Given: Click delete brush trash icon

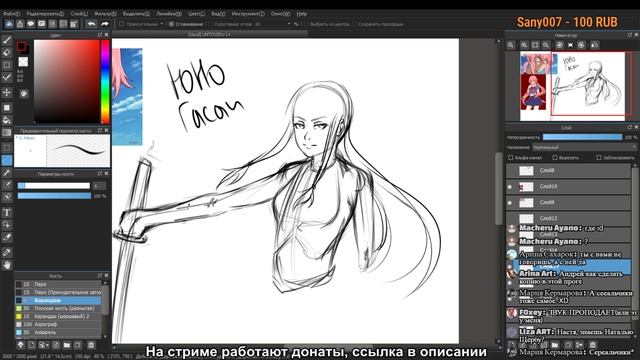Looking at the screenshot, I should point(91,345).
